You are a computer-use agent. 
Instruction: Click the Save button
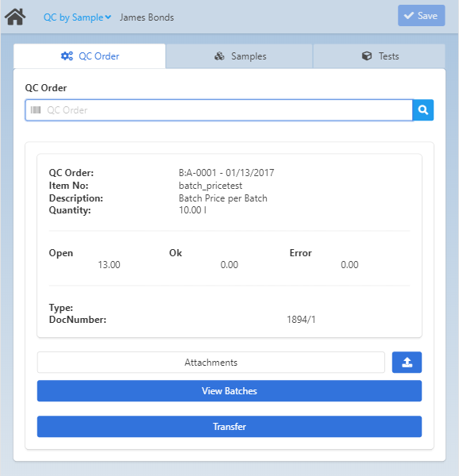tap(422, 16)
